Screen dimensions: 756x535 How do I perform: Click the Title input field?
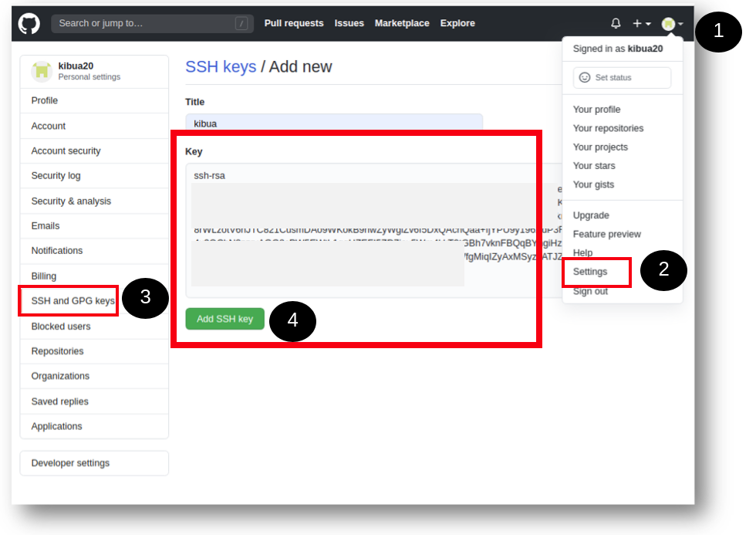point(333,124)
